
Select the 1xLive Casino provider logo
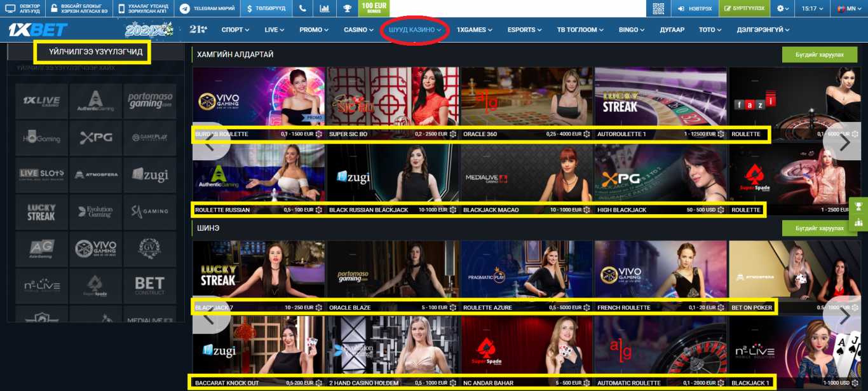tap(41, 101)
